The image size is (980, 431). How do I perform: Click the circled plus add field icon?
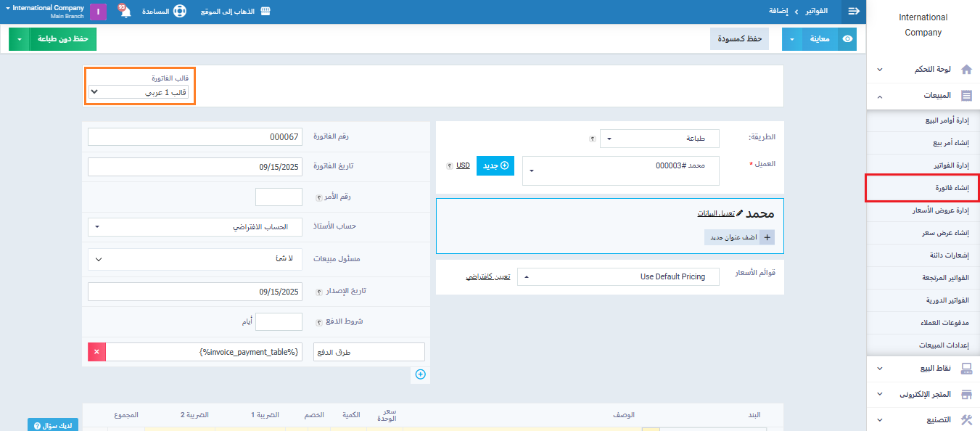click(x=420, y=374)
